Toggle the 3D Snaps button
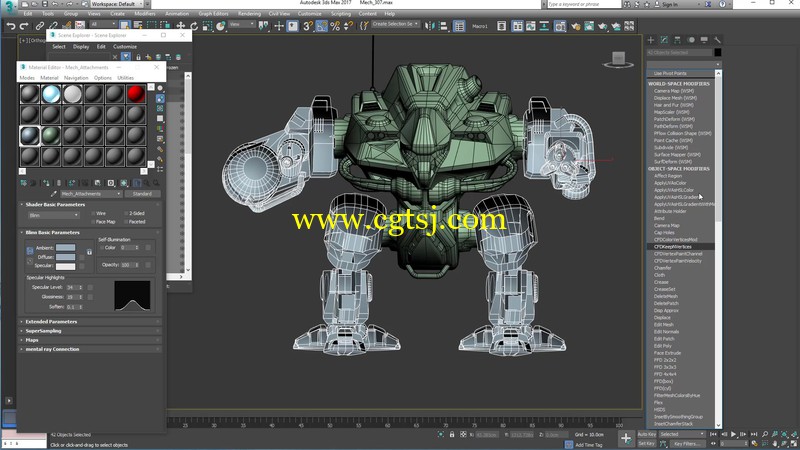The image size is (800, 450). 308,26
